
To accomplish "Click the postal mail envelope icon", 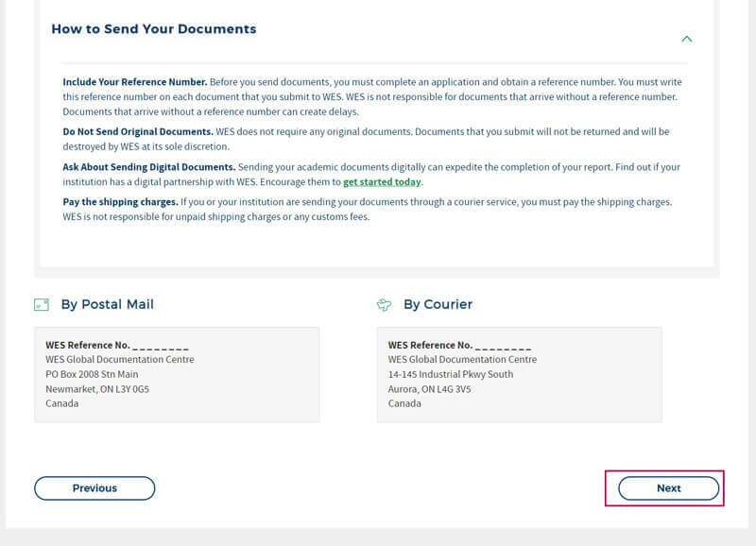I will click(41, 305).
